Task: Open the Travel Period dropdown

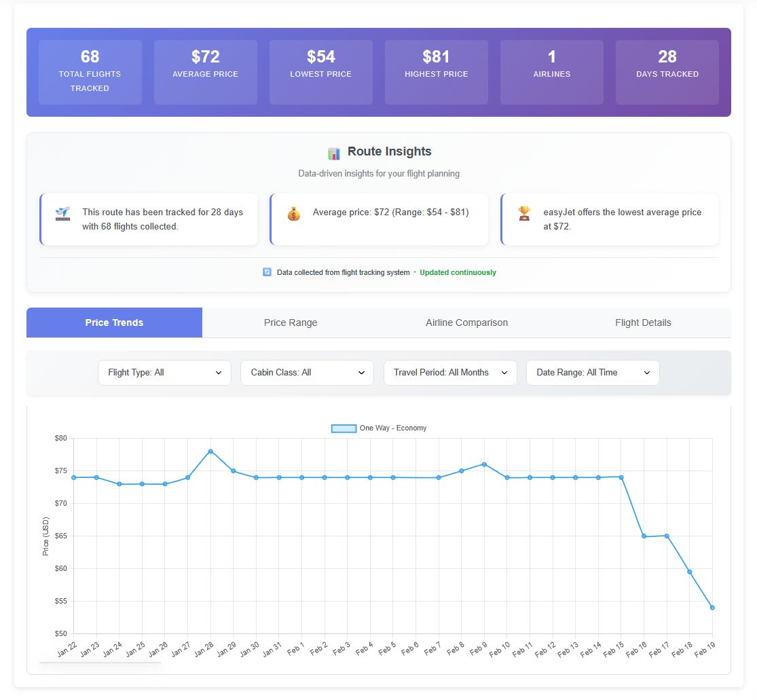Action: [450, 373]
